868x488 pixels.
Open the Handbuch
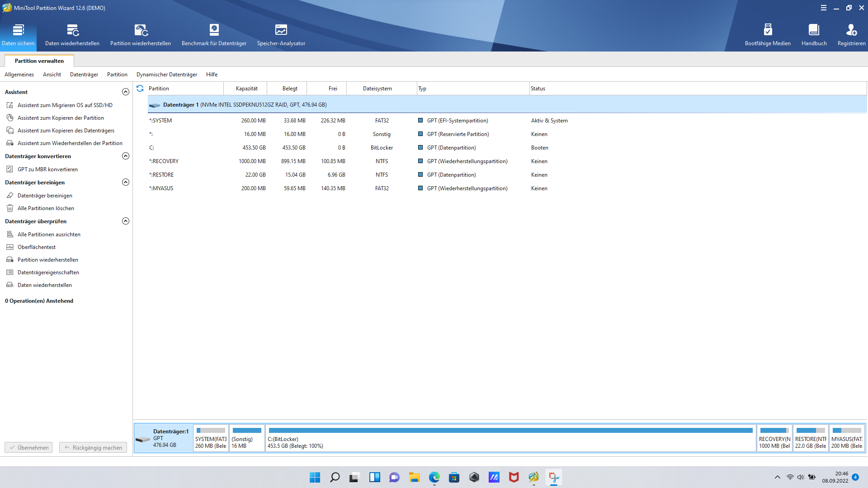[x=814, y=35]
